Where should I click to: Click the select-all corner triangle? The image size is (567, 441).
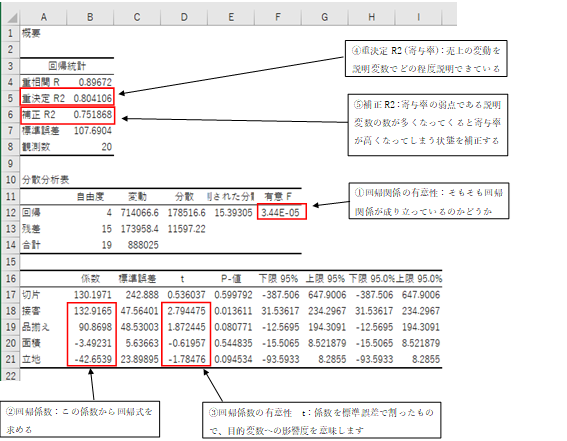click(11, 17)
